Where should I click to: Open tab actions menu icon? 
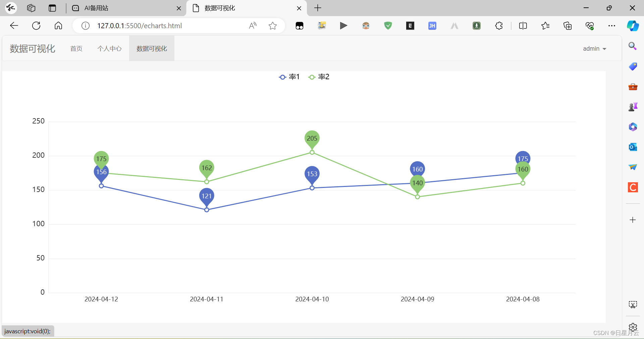(x=52, y=8)
